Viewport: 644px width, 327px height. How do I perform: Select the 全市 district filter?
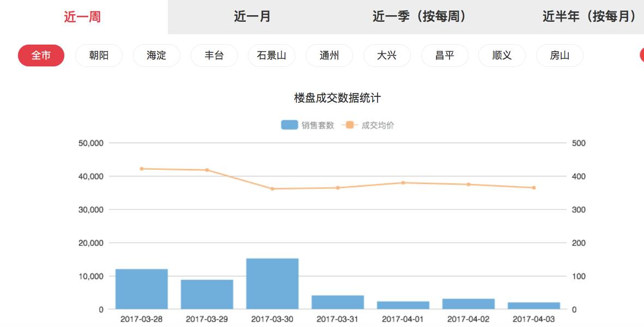41,55
